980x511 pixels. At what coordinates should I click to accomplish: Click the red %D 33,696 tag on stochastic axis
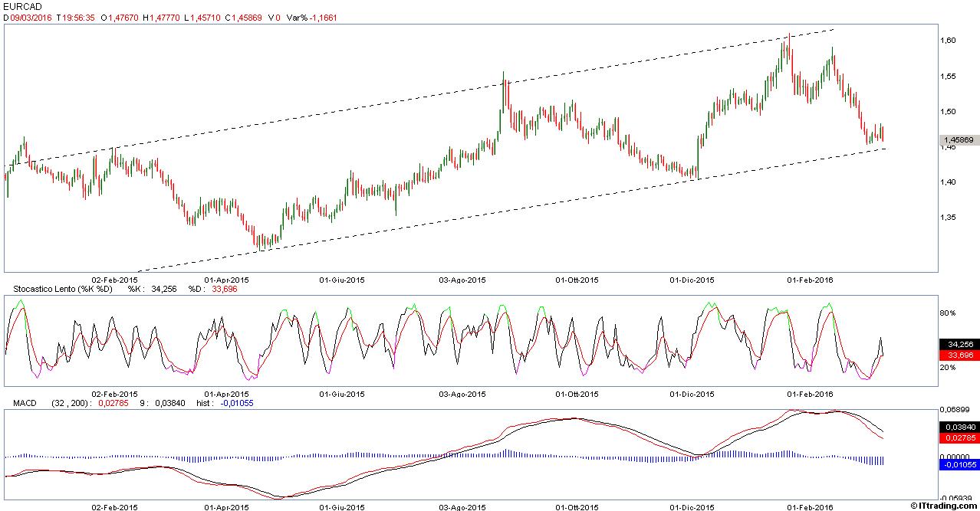point(959,355)
